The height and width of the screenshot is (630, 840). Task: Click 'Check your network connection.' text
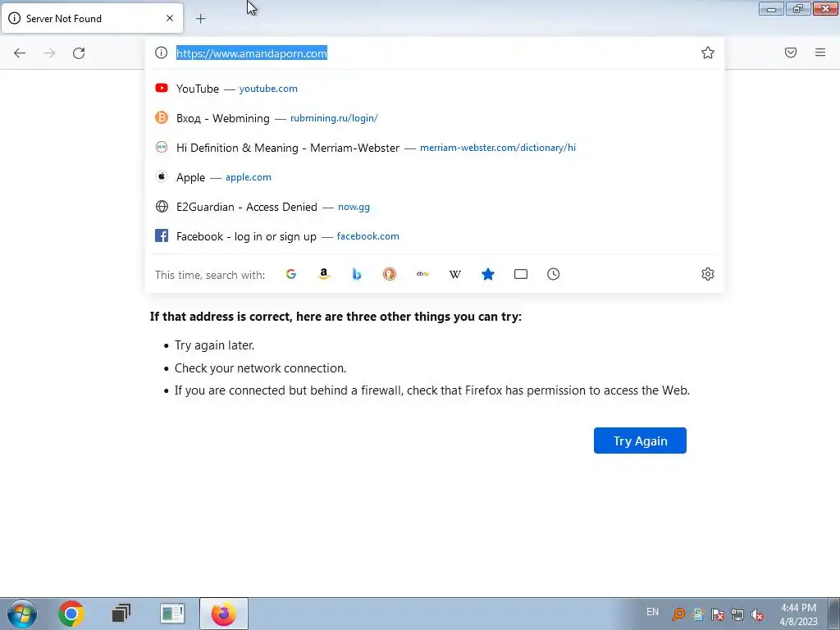point(260,368)
